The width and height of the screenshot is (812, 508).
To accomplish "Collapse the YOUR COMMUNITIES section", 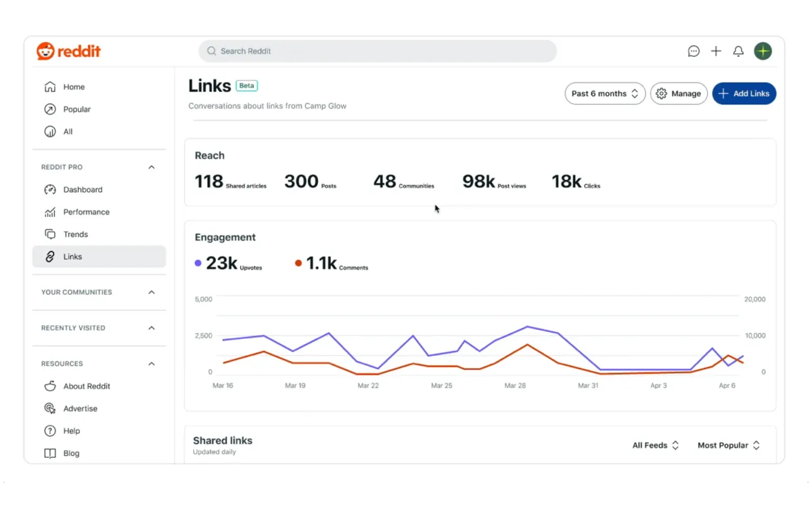I will 152,292.
